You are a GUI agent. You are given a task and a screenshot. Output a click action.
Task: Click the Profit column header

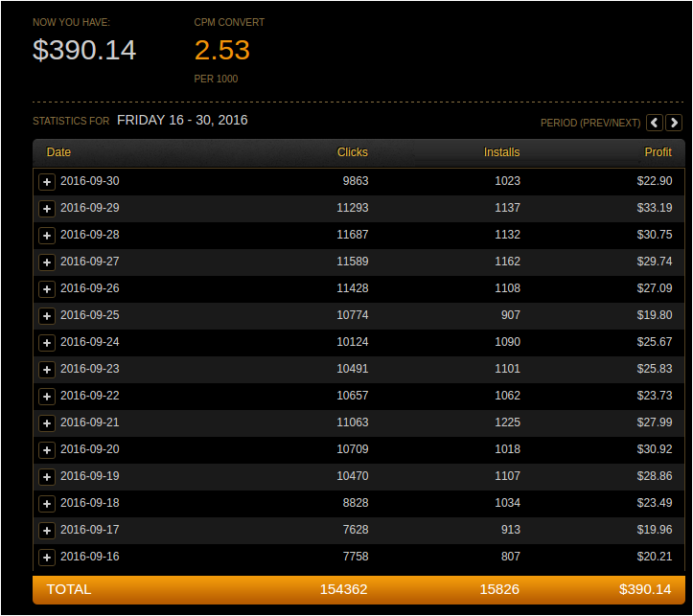pos(658,152)
